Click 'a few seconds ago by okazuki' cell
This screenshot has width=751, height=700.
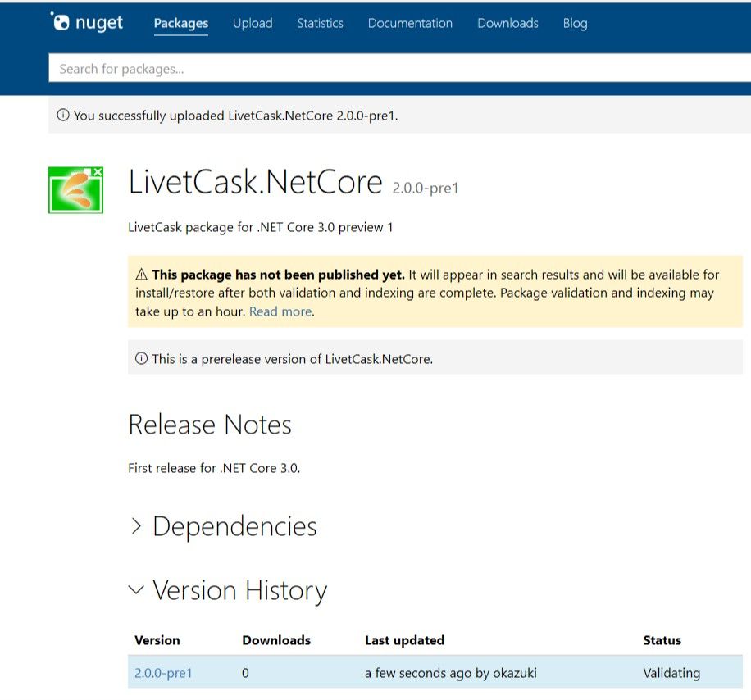(x=451, y=673)
